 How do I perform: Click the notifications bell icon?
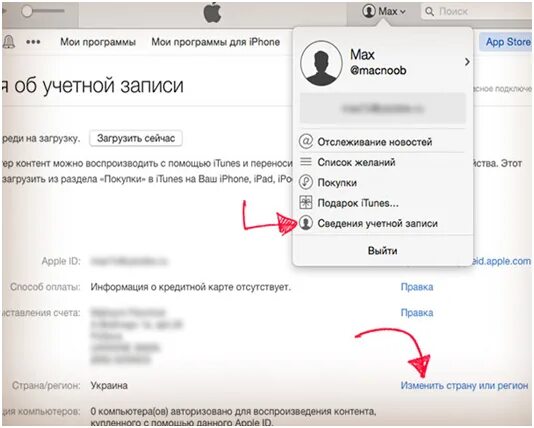tap(9, 42)
